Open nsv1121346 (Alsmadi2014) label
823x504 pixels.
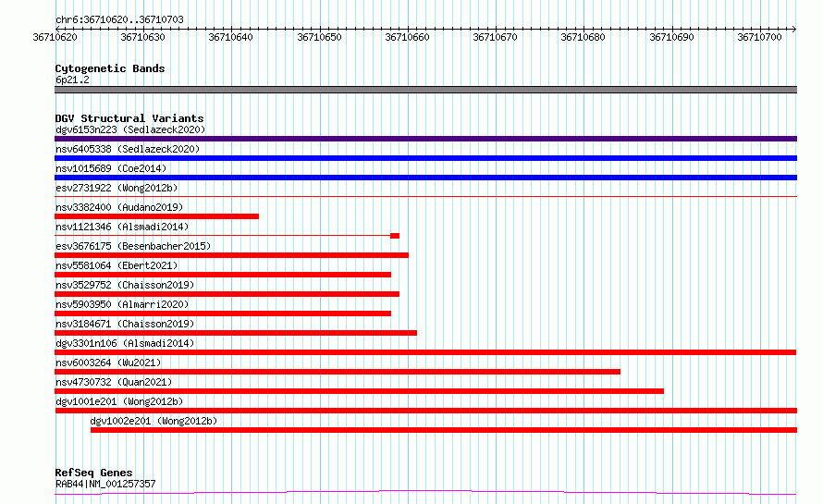[122, 227]
